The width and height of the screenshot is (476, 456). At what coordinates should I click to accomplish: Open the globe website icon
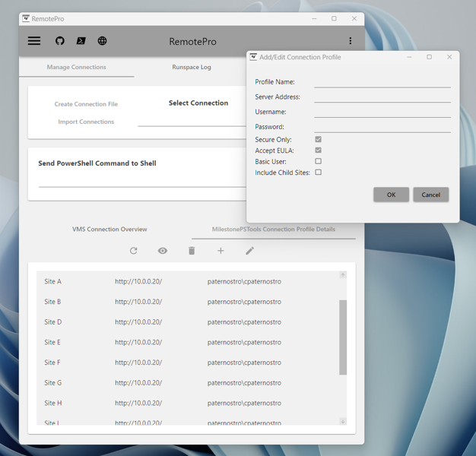pos(102,40)
